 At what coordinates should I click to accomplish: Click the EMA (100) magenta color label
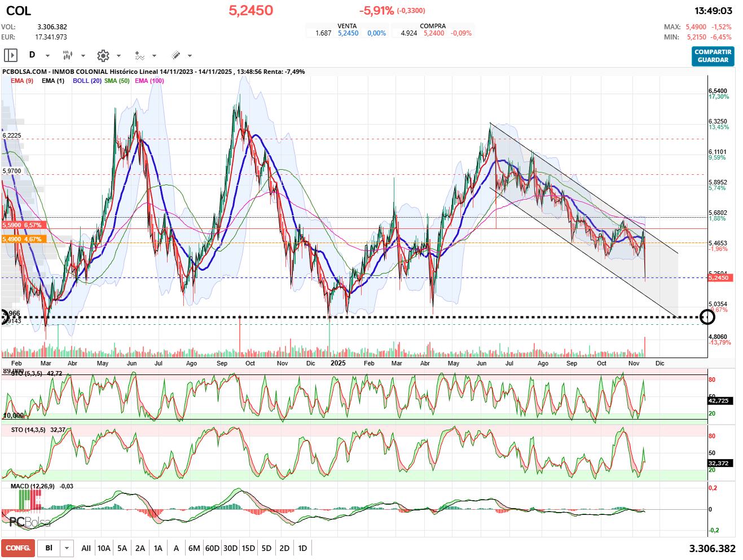click(150, 81)
